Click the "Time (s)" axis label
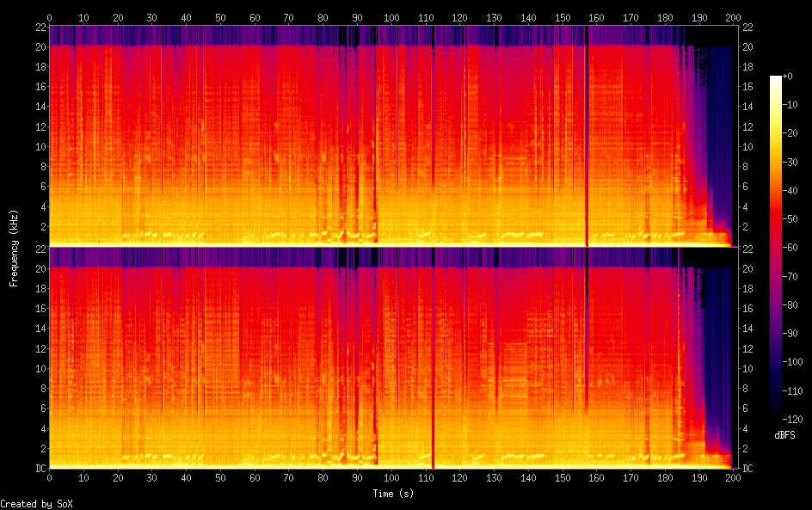The image size is (812, 510). (391, 494)
